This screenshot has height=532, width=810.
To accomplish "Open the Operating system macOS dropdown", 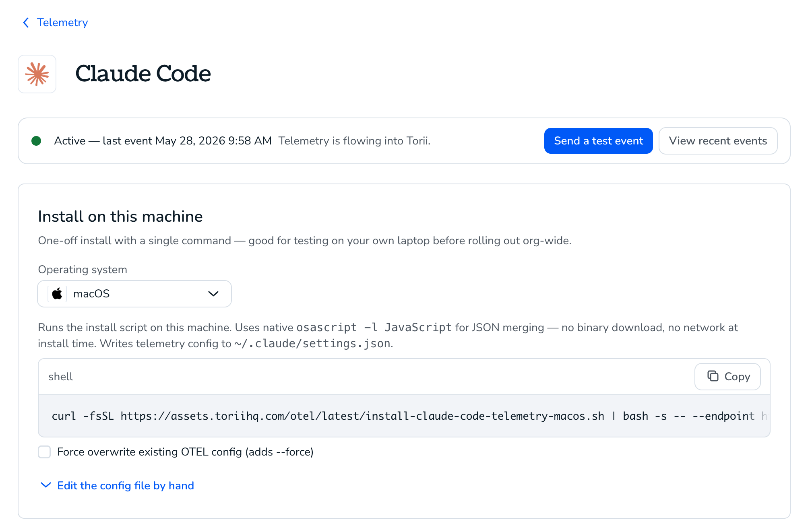I will point(134,294).
